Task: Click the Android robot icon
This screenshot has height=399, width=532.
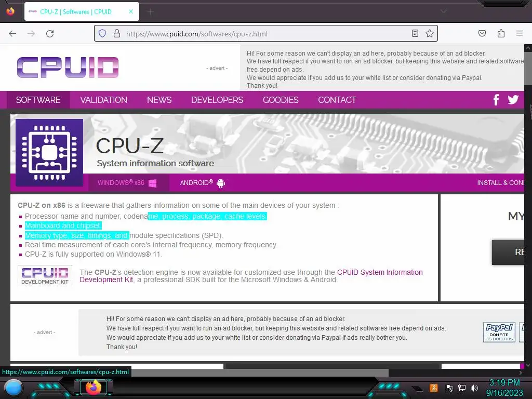Action: click(x=221, y=183)
